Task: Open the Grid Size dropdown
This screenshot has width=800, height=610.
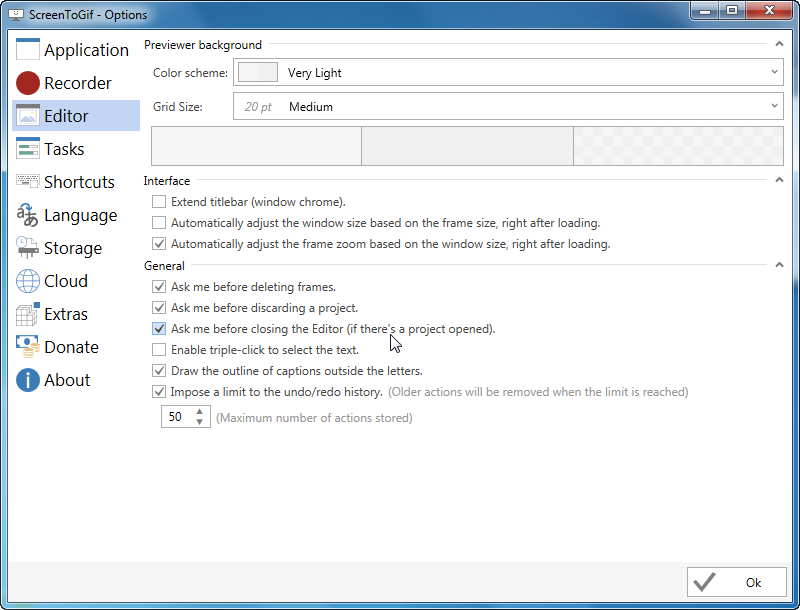Action: (508, 106)
